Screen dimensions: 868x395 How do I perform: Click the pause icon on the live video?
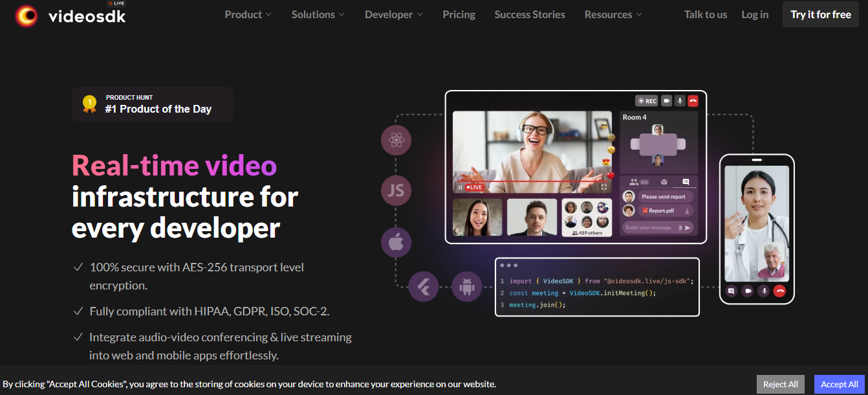[x=461, y=187]
